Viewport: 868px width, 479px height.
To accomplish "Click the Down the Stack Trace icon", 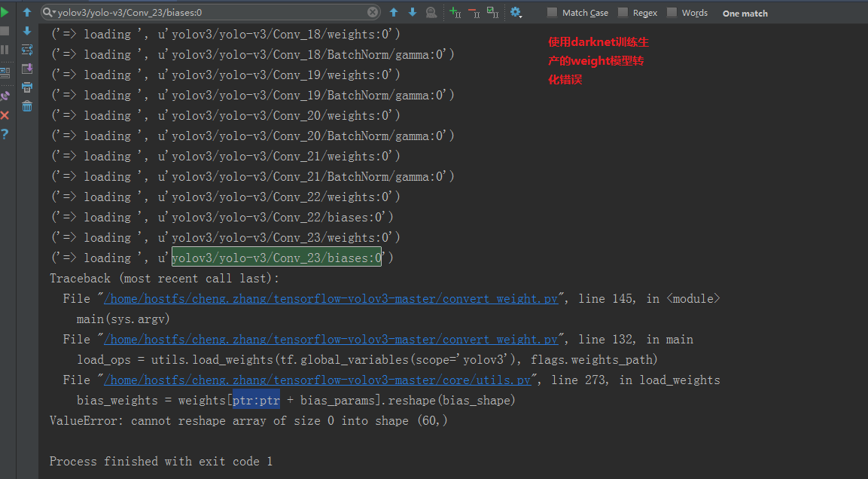I will [28, 30].
